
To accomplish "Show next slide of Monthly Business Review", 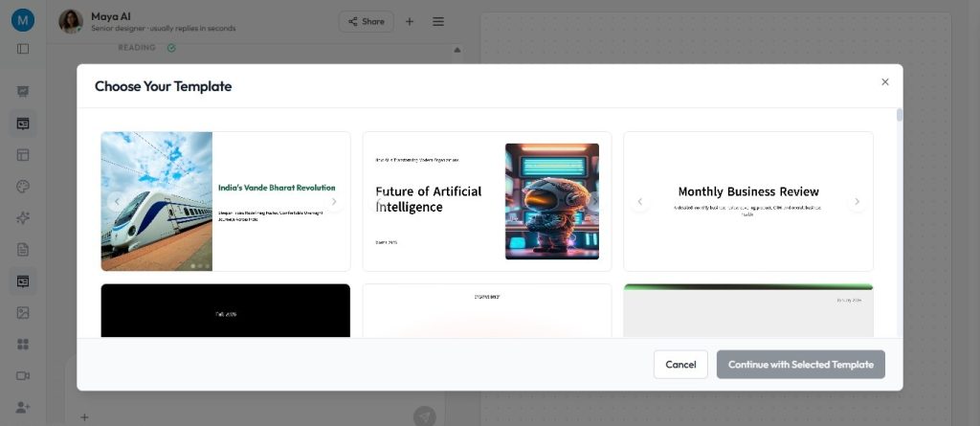I will [857, 201].
